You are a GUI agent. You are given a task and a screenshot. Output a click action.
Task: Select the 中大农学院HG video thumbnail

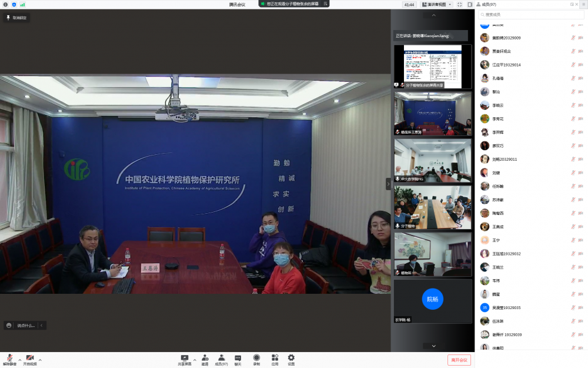coord(433,160)
